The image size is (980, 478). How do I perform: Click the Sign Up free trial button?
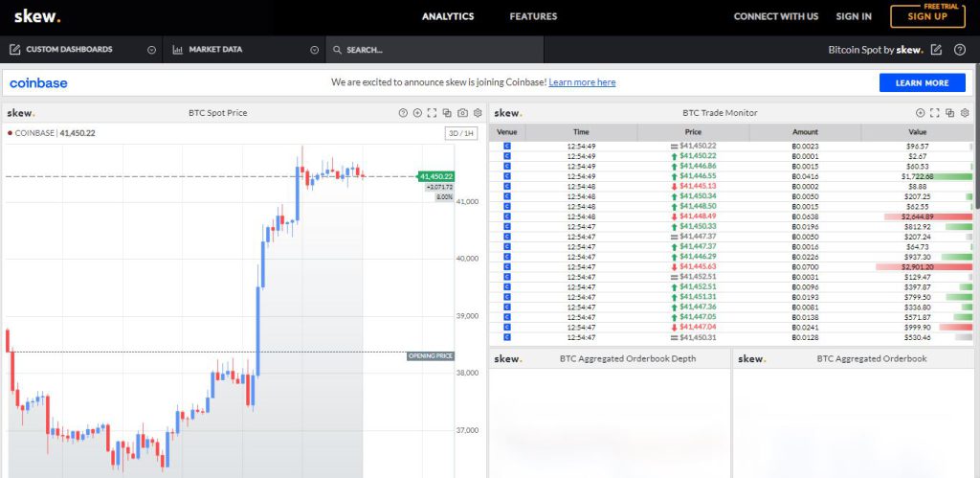pyautogui.click(x=927, y=17)
